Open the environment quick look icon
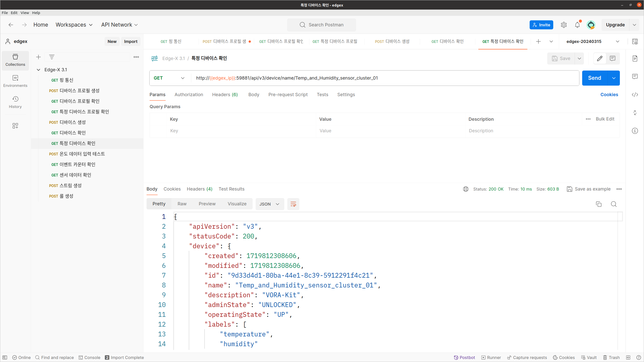This screenshot has width=644, height=362. (635, 41)
